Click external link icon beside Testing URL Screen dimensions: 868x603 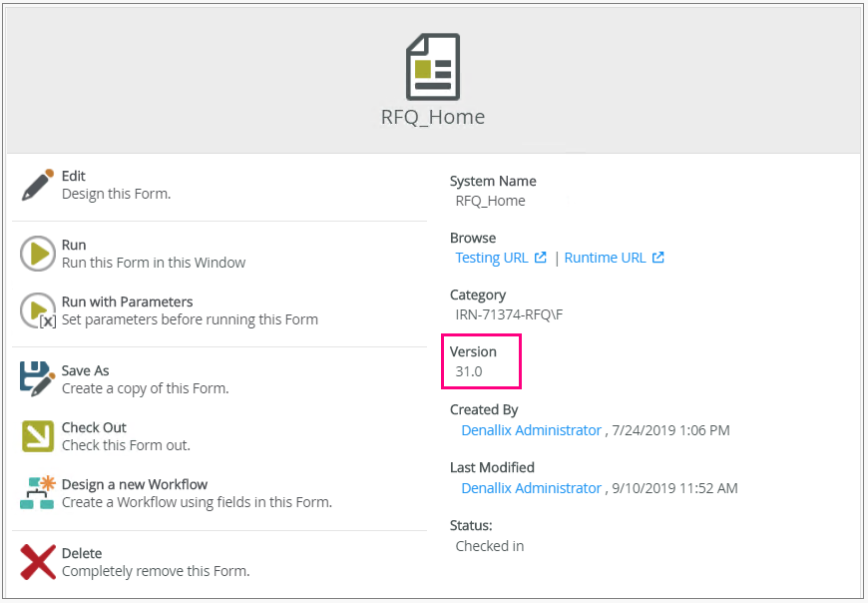pyautogui.click(x=541, y=258)
